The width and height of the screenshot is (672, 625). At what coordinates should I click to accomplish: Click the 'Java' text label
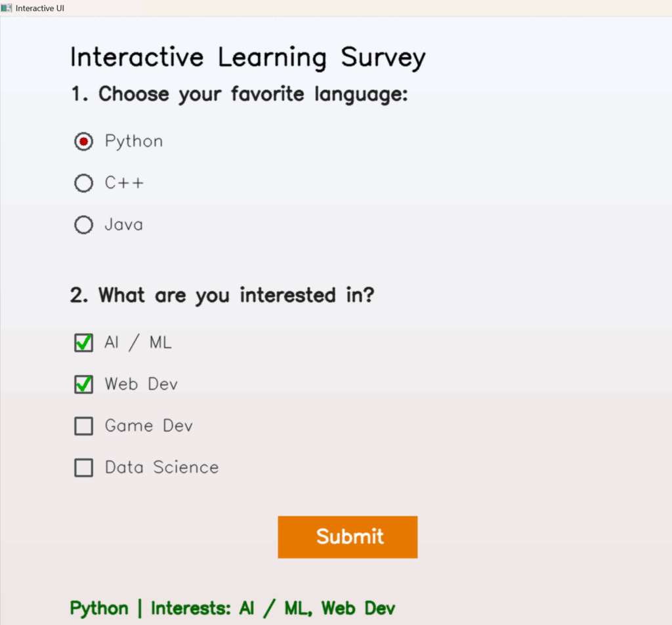[x=125, y=224]
